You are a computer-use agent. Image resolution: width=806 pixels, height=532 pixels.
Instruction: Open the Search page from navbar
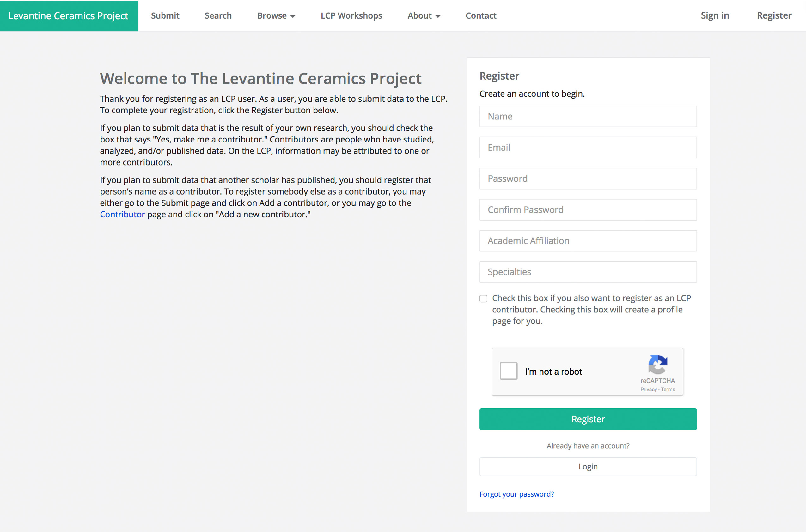click(218, 15)
